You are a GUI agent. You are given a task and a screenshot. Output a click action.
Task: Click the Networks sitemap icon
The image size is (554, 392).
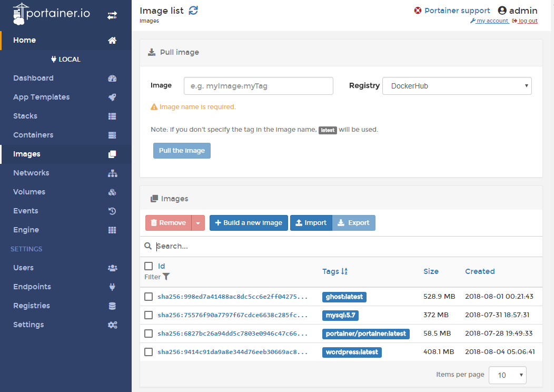click(x=112, y=173)
